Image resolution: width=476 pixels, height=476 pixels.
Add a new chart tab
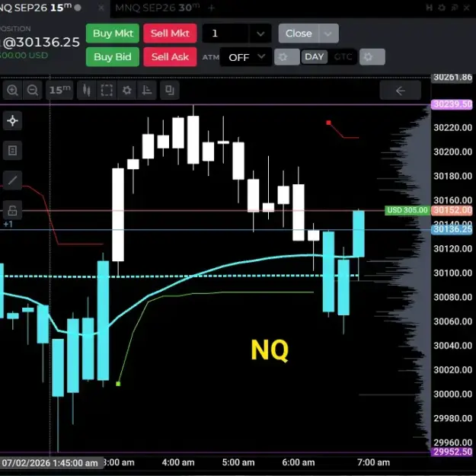tap(212, 8)
